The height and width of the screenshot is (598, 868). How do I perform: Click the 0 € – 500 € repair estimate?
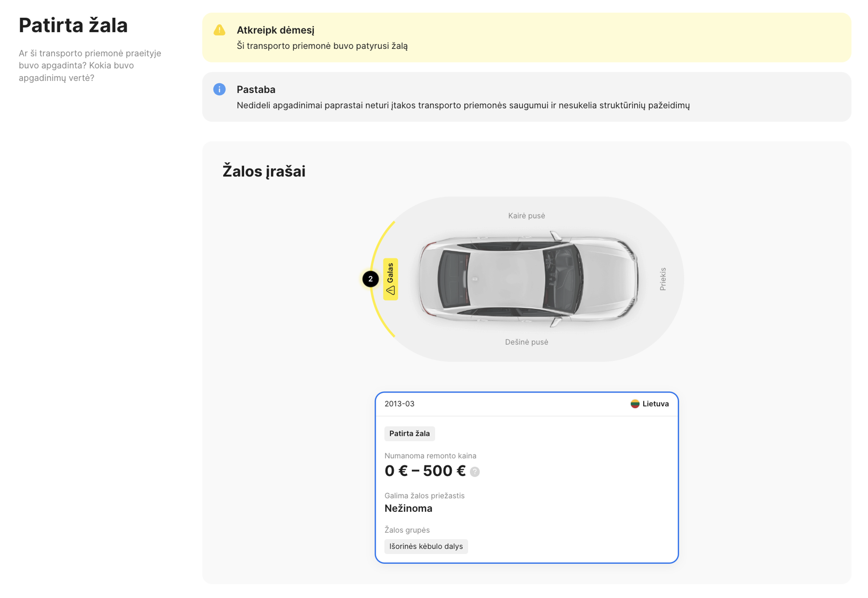(x=425, y=471)
